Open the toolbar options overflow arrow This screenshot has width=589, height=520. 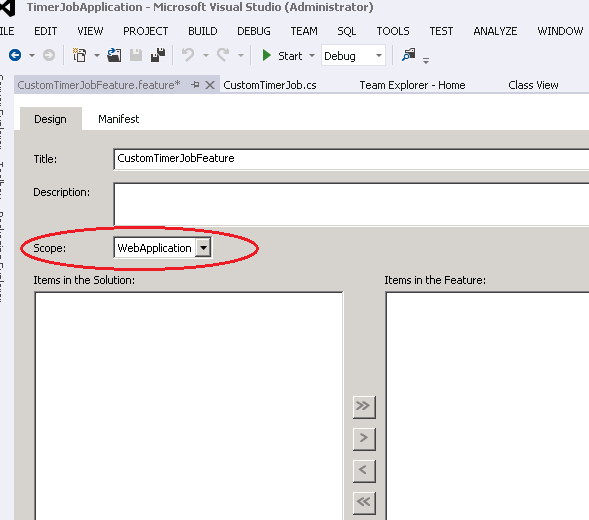(x=426, y=60)
